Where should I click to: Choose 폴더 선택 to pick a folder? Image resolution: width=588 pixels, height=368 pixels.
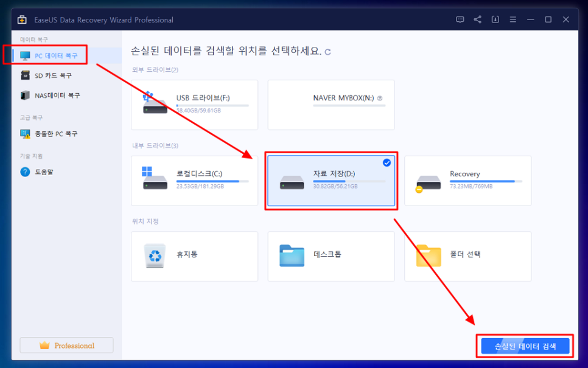[467, 256]
